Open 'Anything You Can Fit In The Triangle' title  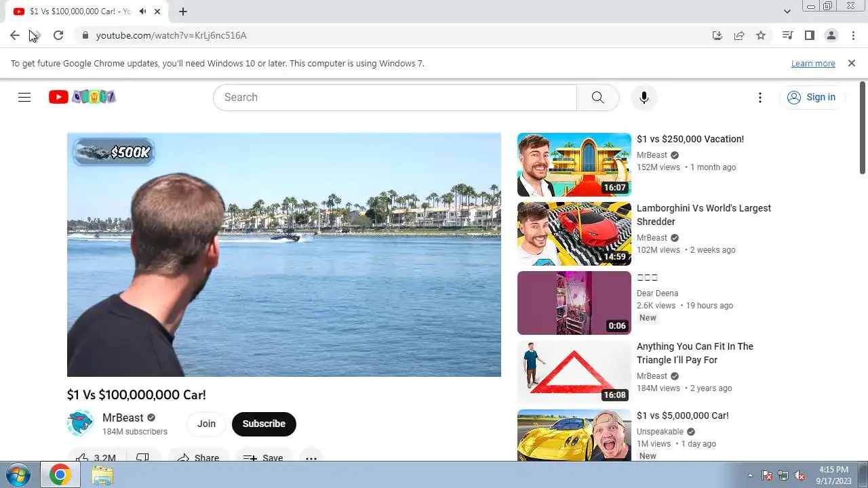coord(695,353)
